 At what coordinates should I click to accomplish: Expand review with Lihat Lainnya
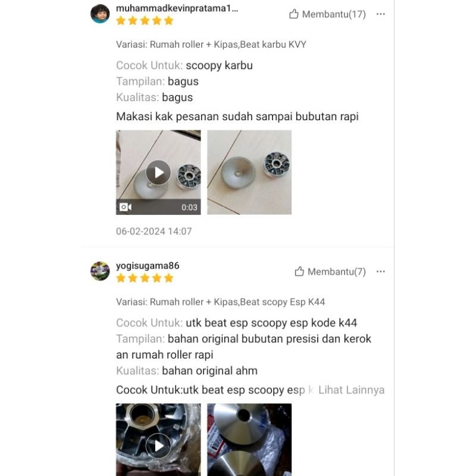pos(351,390)
